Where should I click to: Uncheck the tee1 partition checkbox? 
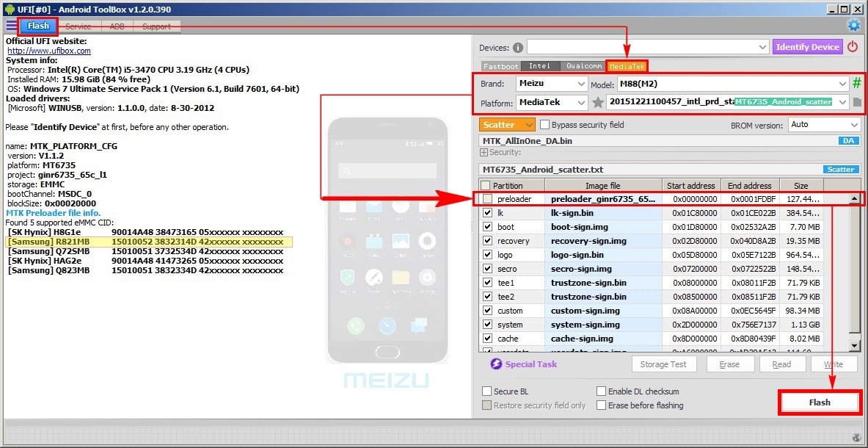coord(487,283)
